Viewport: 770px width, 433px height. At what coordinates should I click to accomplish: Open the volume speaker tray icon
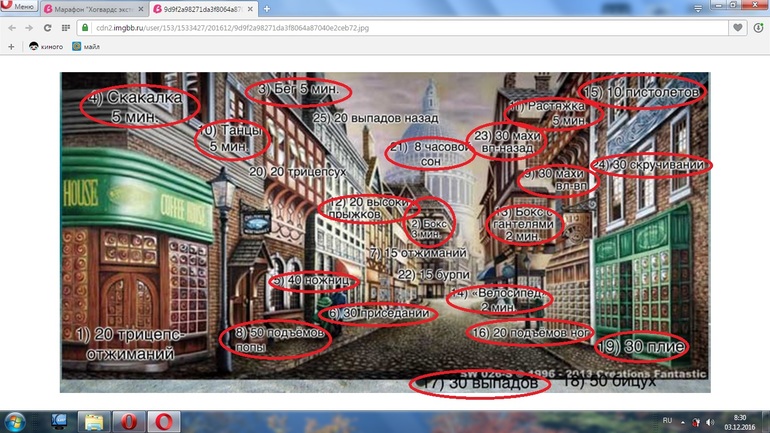point(710,422)
